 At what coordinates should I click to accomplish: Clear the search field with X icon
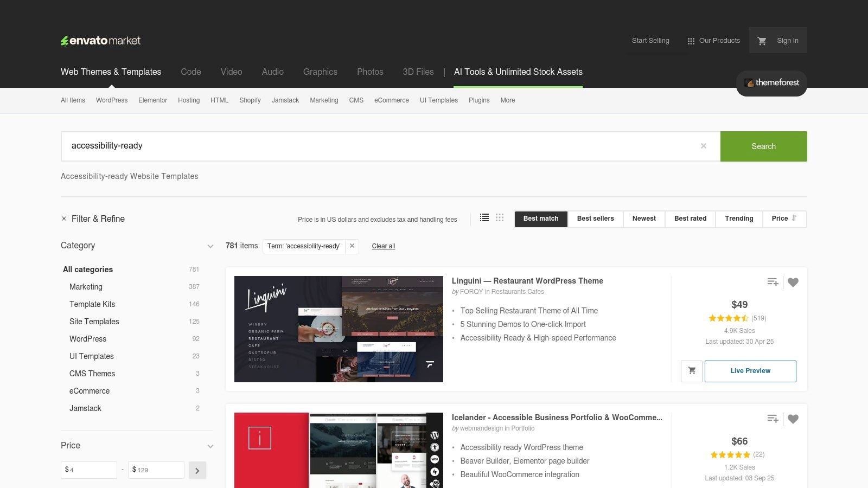[704, 146]
